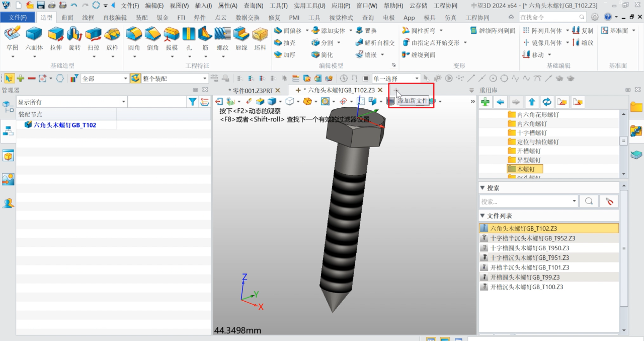Choose the 螺纹 thread tool
The width and height of the screenshot is (644, 341).
tap(222, 39)
